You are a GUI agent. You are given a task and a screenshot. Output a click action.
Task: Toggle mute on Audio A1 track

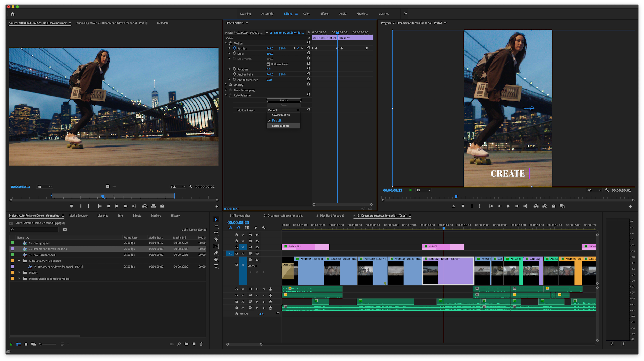257,289
